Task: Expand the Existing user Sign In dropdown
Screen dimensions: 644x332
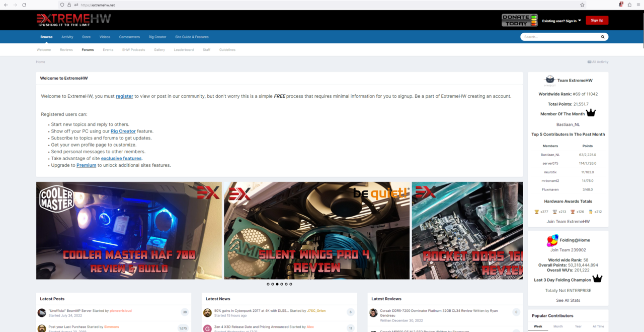Action: (561, 21)
